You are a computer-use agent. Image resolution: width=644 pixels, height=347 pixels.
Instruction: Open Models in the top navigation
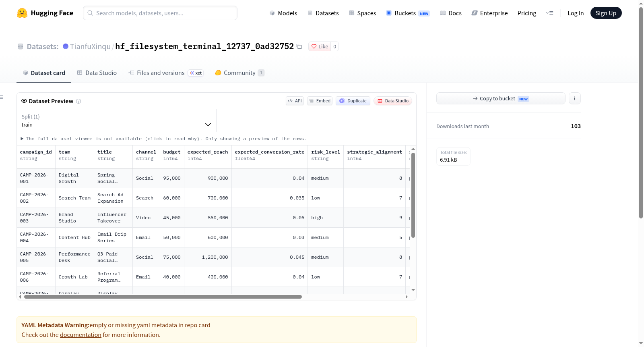(x=283, y=13)
